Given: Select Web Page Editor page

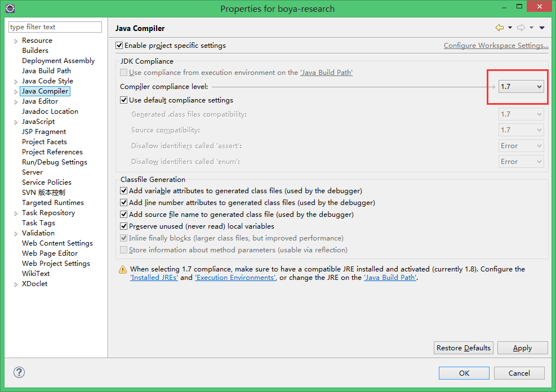Looking at the screenshot, I should (50, 253).
